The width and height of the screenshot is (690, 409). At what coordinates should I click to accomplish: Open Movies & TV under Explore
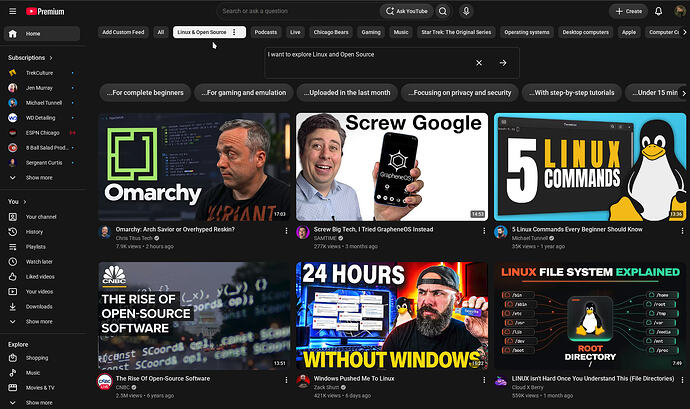click(42, 387)
